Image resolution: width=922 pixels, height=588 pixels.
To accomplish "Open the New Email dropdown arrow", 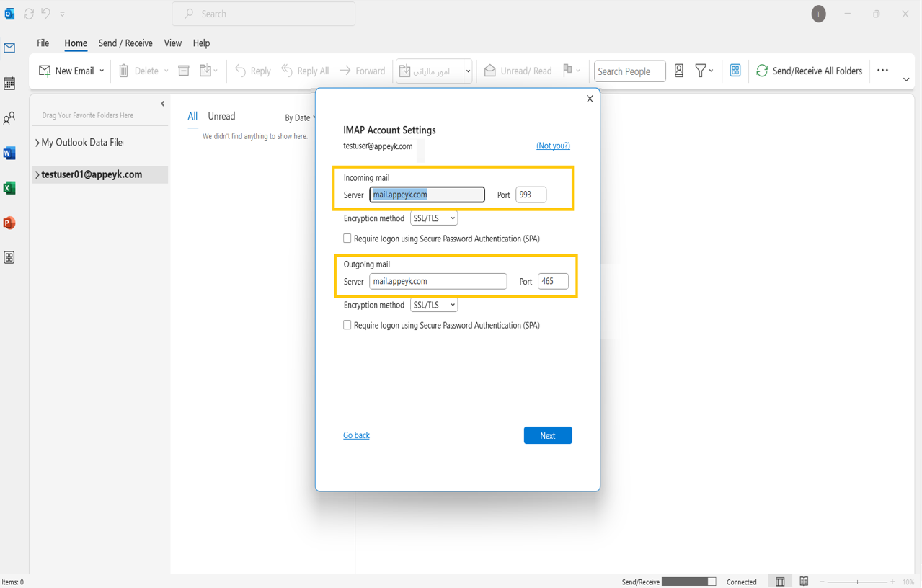I will pyautogui.click(x=102, y=71).
